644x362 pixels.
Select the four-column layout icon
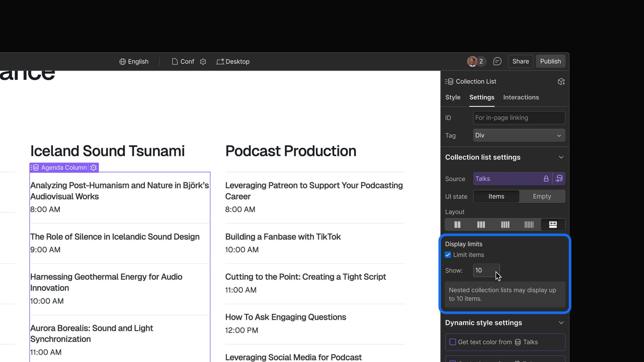coord(505,224)
